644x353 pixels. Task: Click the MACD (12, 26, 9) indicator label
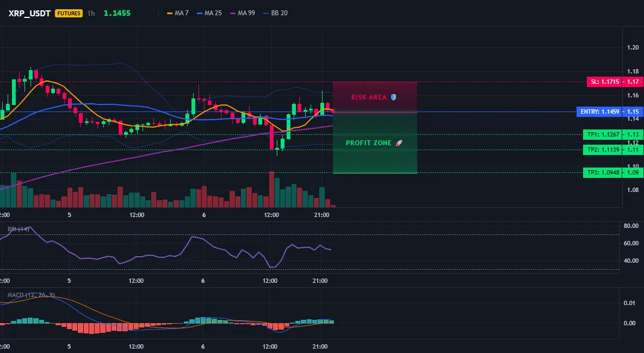(31, 295)
